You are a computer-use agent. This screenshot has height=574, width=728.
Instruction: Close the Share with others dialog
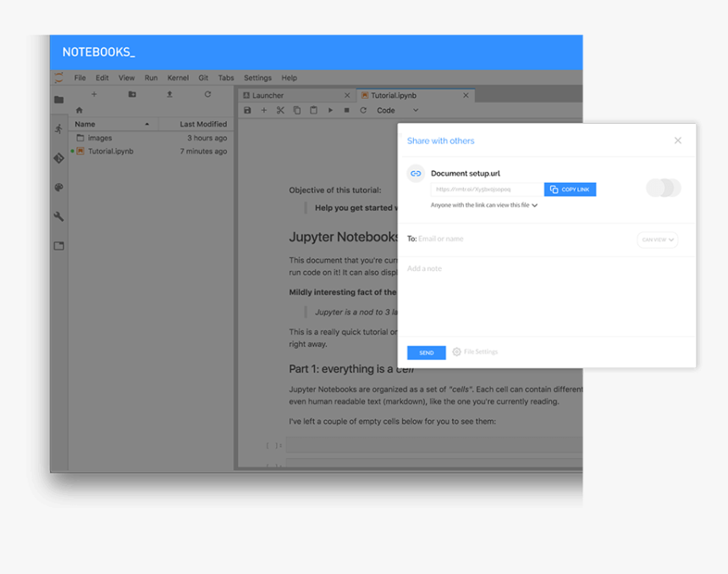tap(678, 141)
